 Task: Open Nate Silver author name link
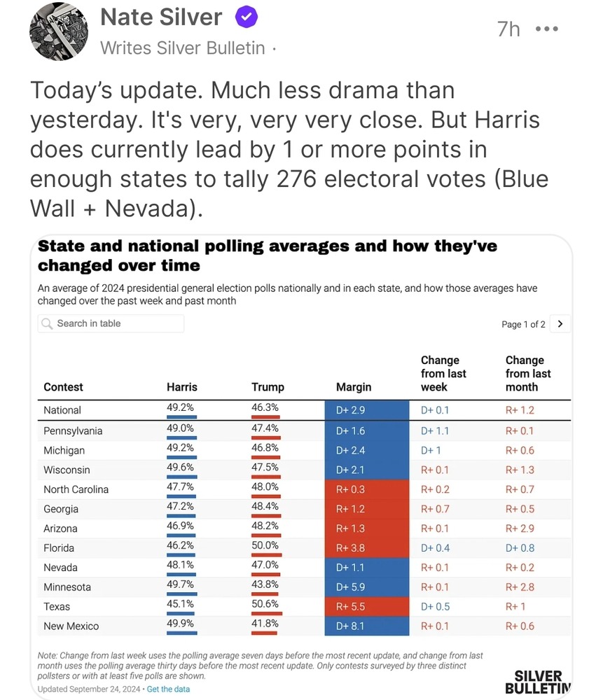point(161,17)
